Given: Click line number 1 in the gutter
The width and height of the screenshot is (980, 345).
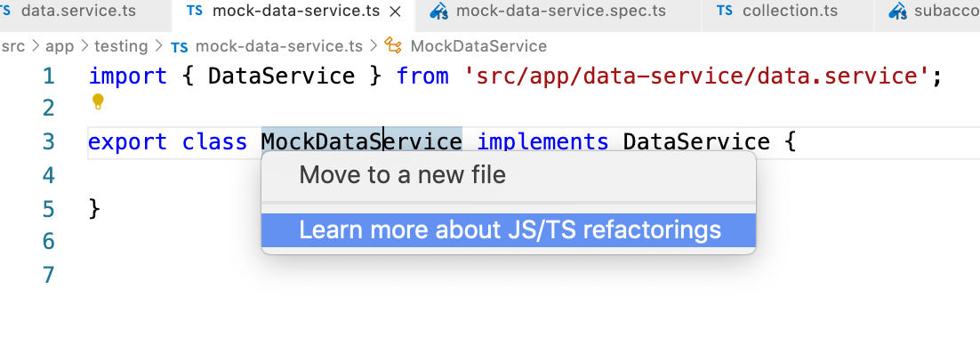Looking at the screenshot, I should click(x=49, y=76).
